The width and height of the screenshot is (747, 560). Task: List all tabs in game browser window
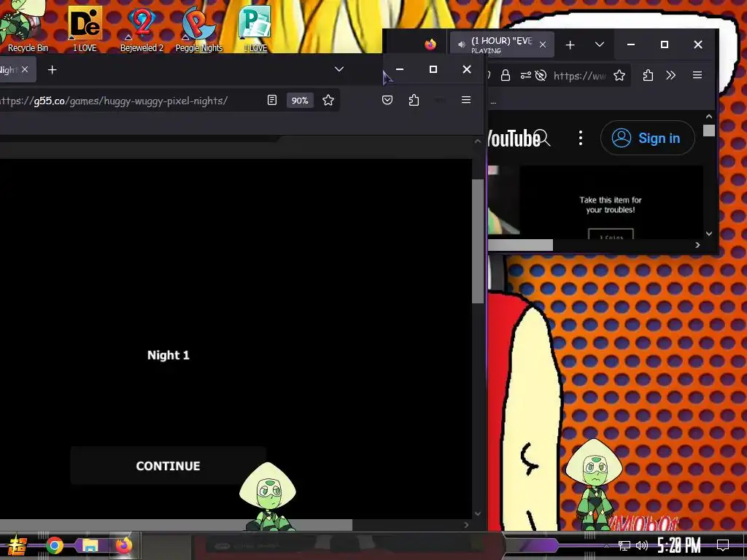coord(338,69)
